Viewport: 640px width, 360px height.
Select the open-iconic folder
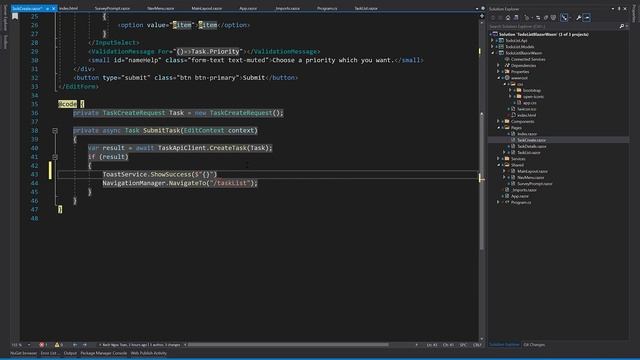click(533, 96)
